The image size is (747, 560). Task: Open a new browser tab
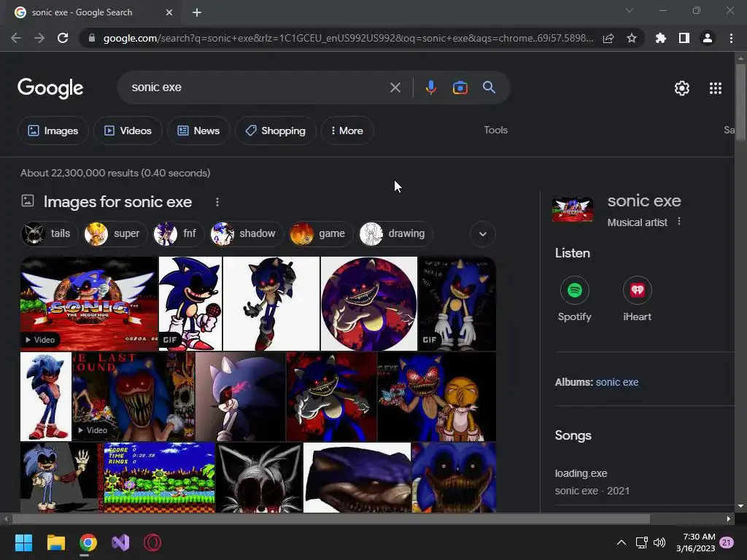point(197,12)
